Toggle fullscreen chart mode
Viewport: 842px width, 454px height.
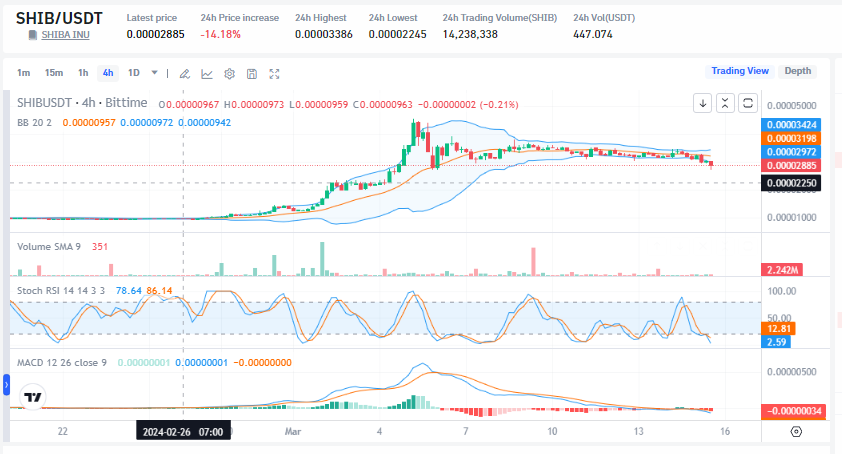click(x=274, y=74)
